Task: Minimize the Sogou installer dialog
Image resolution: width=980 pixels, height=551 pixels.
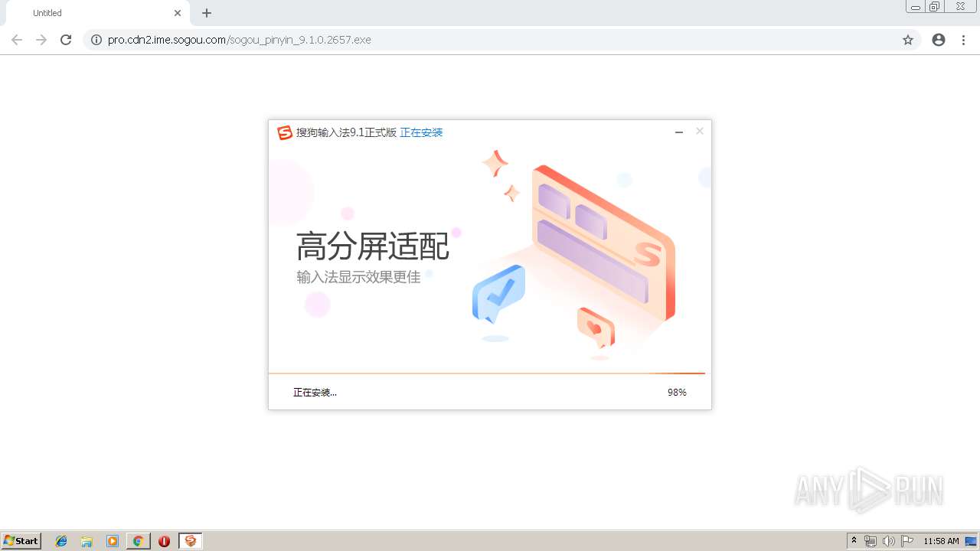Action: pyautogui.click(x=678, y=132)
